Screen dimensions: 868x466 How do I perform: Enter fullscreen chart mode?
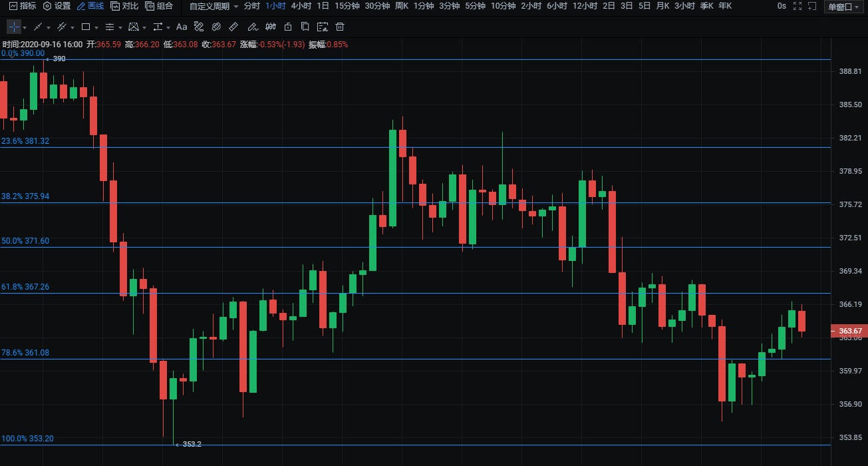[797, 6]
